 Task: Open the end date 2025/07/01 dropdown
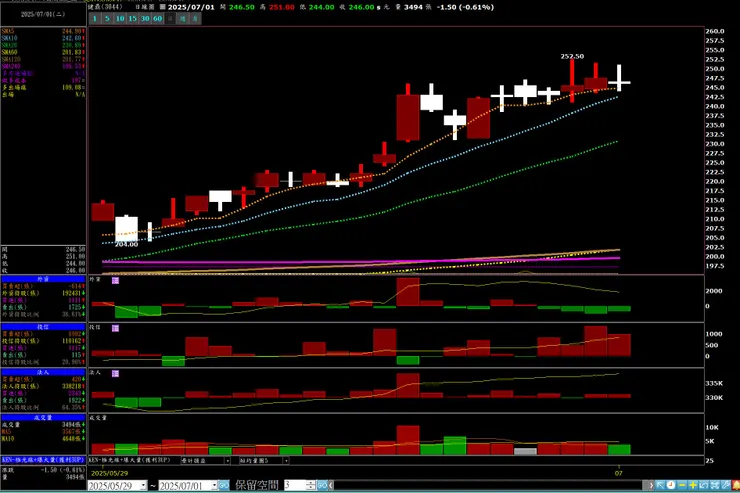point(214,485)
